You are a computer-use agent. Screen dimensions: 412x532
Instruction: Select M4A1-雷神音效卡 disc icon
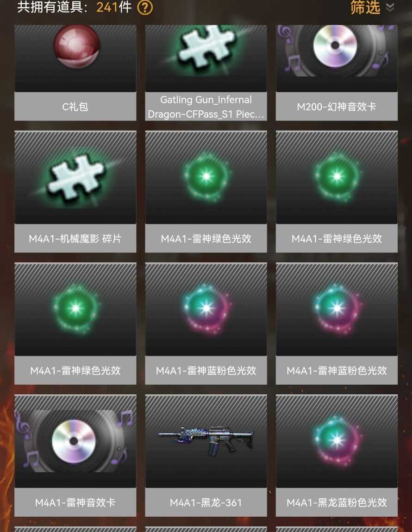point(74,441)
